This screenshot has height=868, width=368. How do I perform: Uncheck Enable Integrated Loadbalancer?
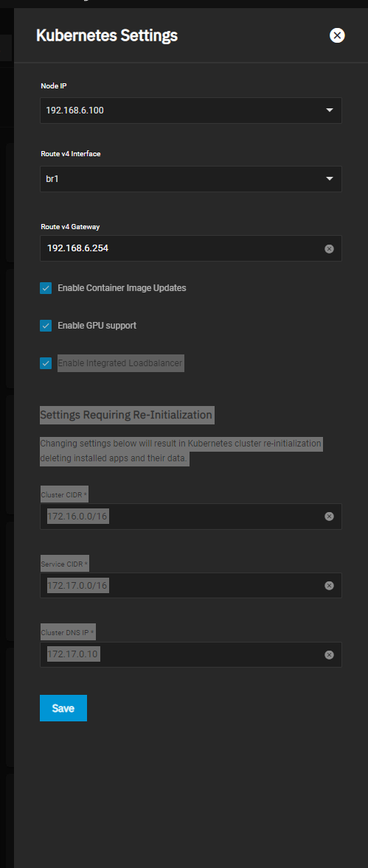click(46, 364)
